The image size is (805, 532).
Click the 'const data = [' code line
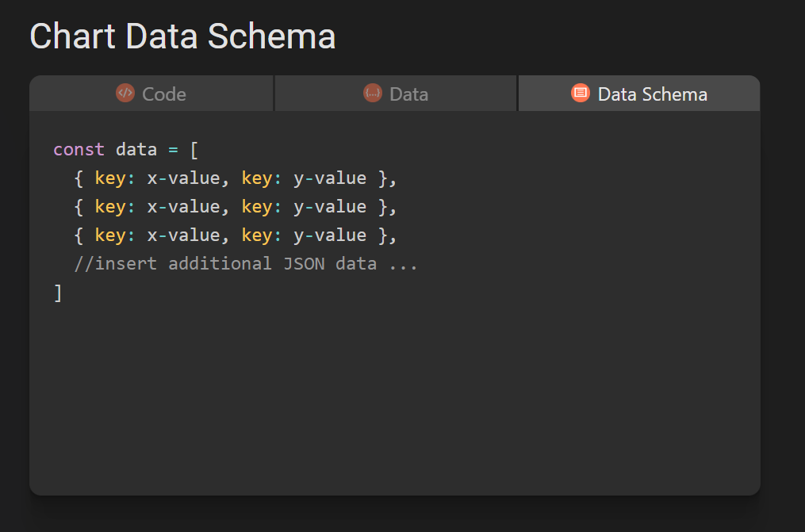point(126,150)
